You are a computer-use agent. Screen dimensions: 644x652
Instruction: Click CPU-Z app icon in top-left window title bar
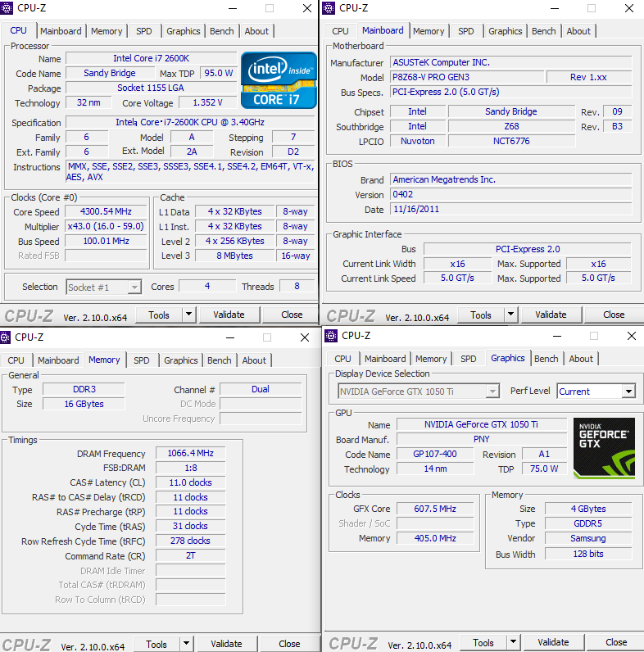(x=7, y=8)
